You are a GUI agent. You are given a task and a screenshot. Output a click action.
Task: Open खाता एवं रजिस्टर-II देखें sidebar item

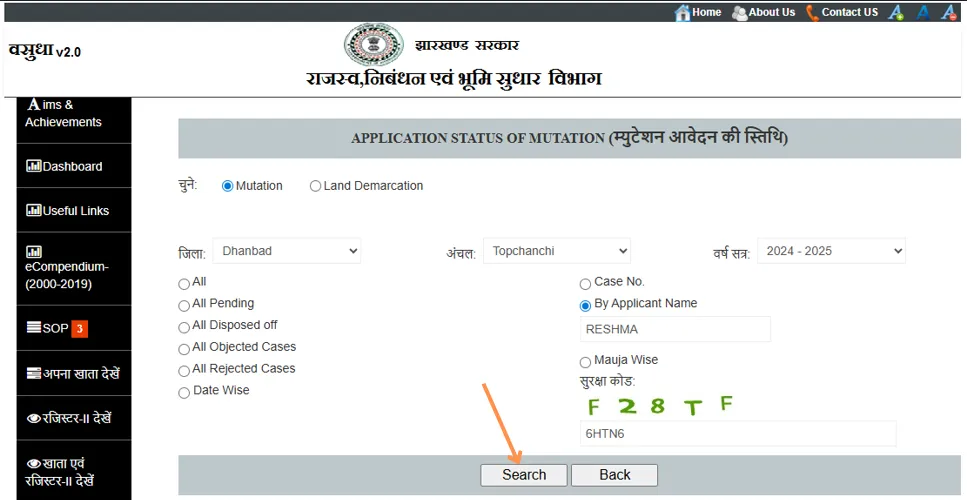74,470
